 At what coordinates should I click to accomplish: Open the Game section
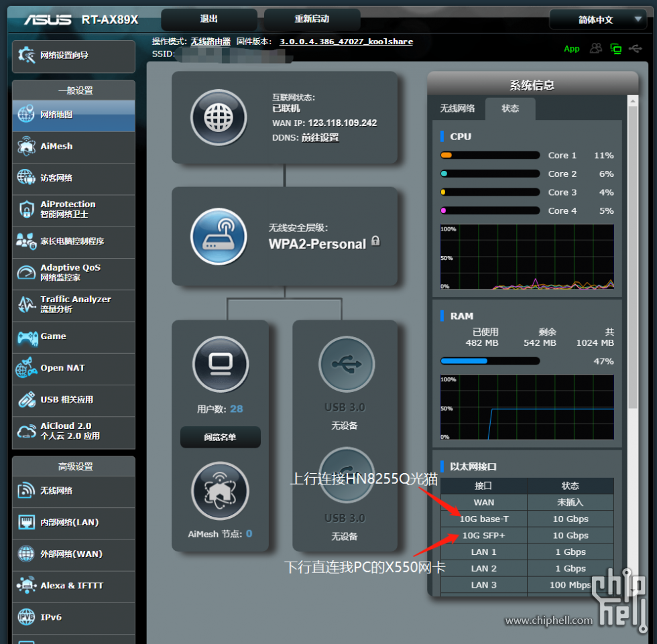(73, 336)
